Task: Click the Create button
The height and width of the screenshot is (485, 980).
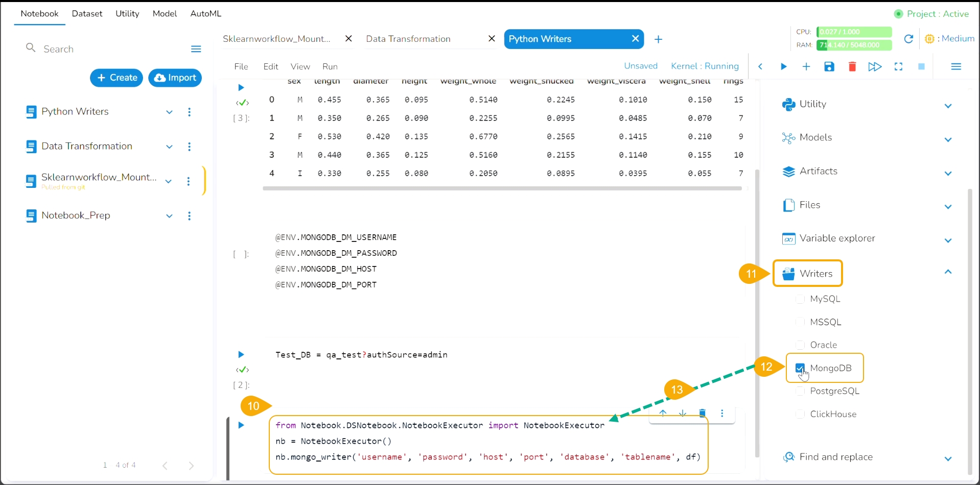Action: pyautogui.click(x=116, y=78)
